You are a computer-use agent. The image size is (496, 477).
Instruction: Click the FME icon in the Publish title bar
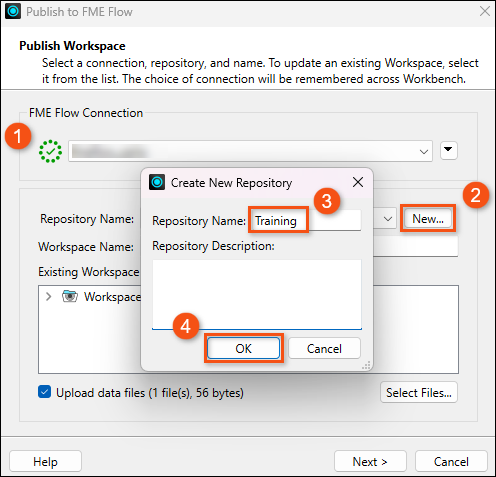(x=13, y=11)
